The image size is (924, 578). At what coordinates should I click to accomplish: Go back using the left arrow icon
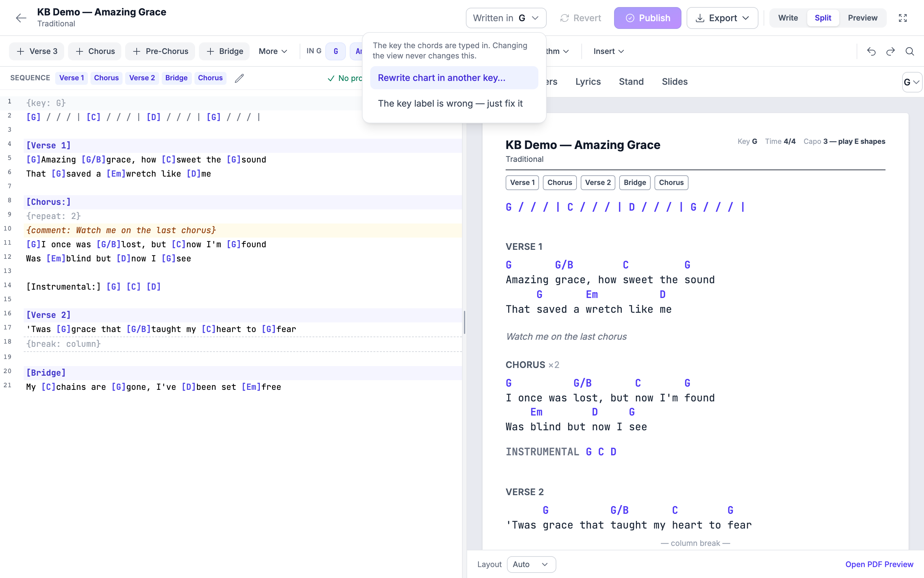(21, 18)
